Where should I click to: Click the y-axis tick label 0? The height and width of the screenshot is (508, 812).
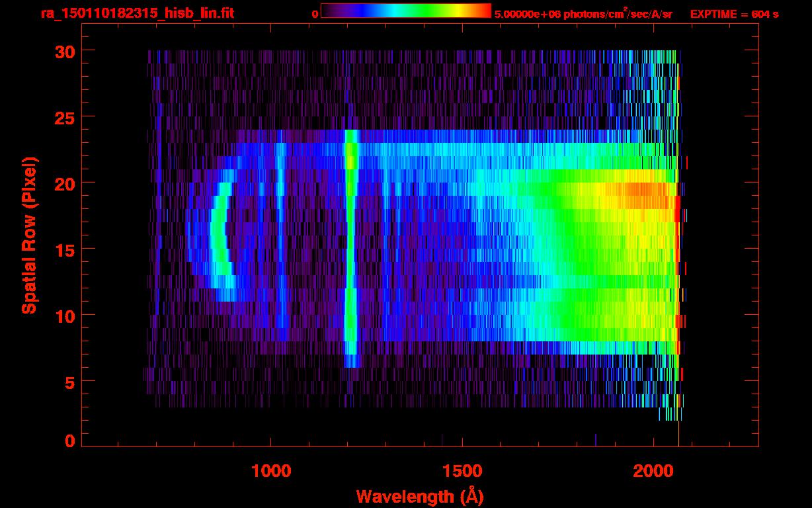point(69,441)
